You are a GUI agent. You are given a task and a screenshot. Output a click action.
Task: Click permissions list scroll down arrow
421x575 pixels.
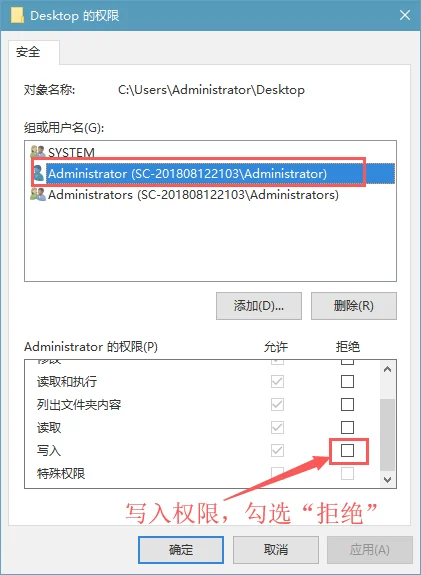coord(387,479)
